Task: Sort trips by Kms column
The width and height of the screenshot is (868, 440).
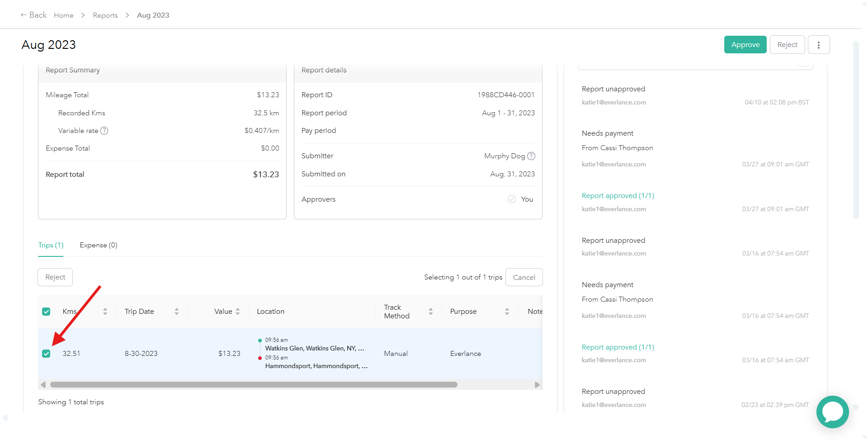Action: [105, 312]
